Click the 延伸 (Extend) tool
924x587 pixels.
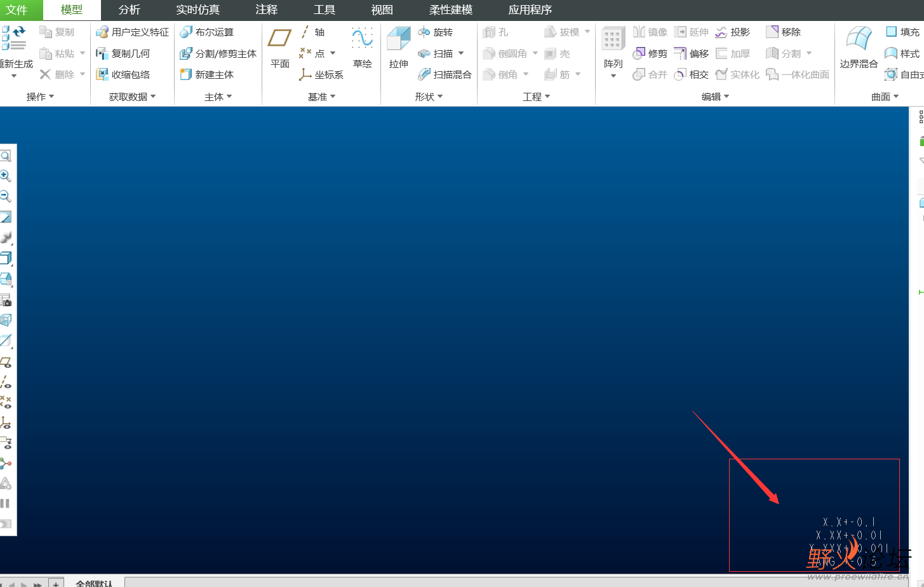tap(692, 32)
